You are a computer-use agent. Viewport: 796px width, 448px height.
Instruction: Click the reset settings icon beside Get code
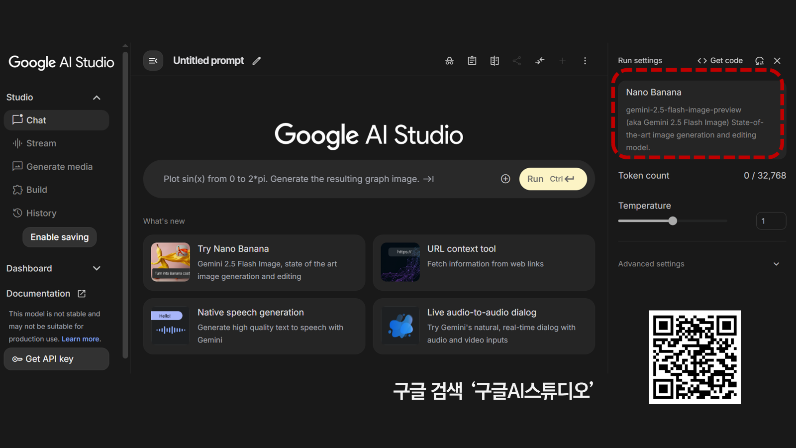[759, 61]
